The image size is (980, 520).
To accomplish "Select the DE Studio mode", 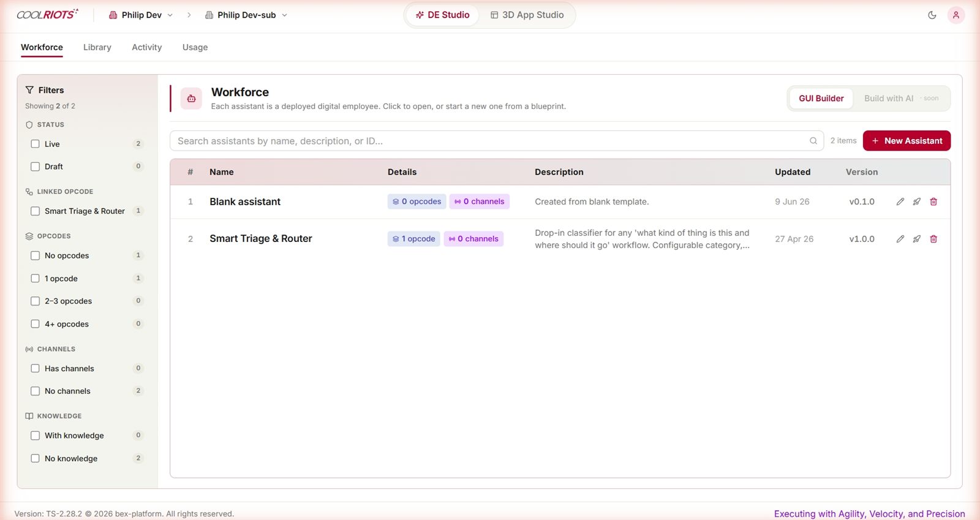I will 443,15.
